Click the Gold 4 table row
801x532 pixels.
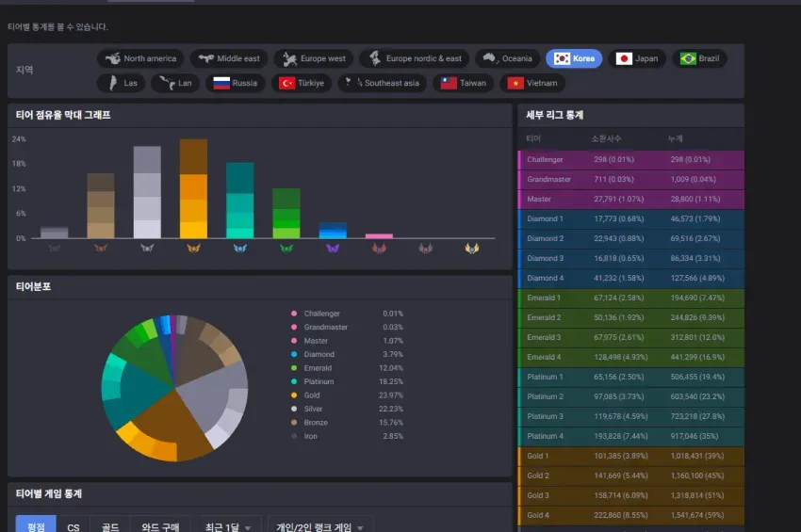pyautogui.click(x=631, y=516)
